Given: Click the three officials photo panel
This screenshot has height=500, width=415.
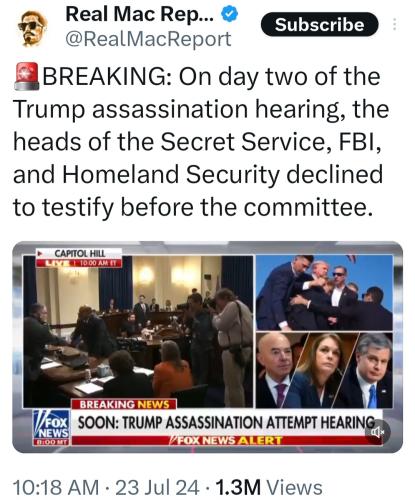Looking at the screenshot, I should tap(324, 370).
